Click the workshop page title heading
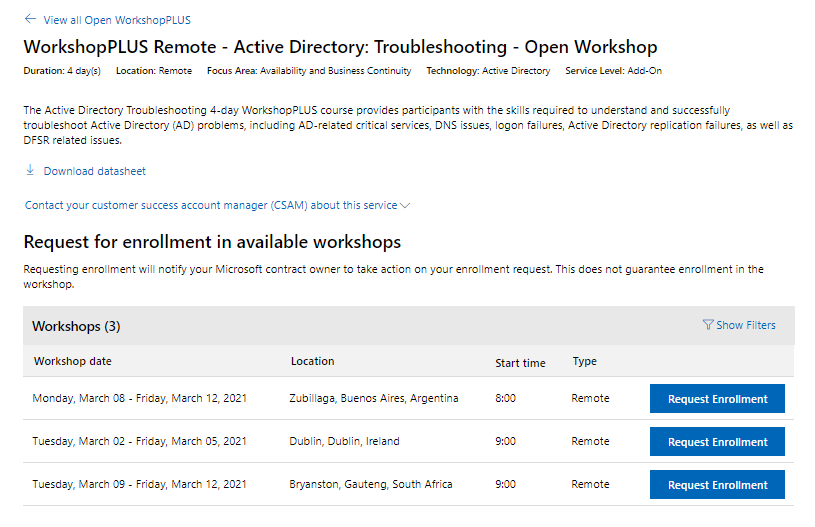The height and width of the screenshot is (527, 815). coord(340,47)
